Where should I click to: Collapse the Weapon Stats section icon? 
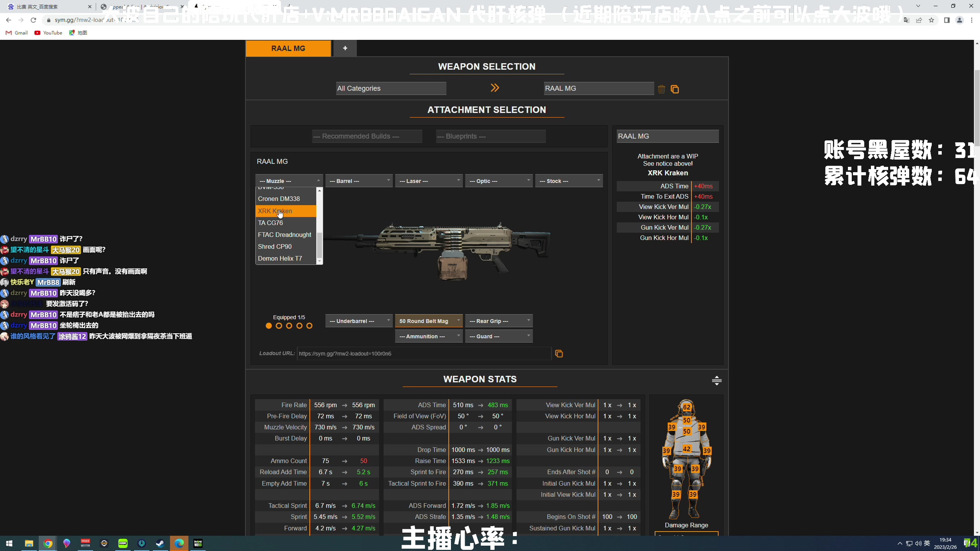717,380
